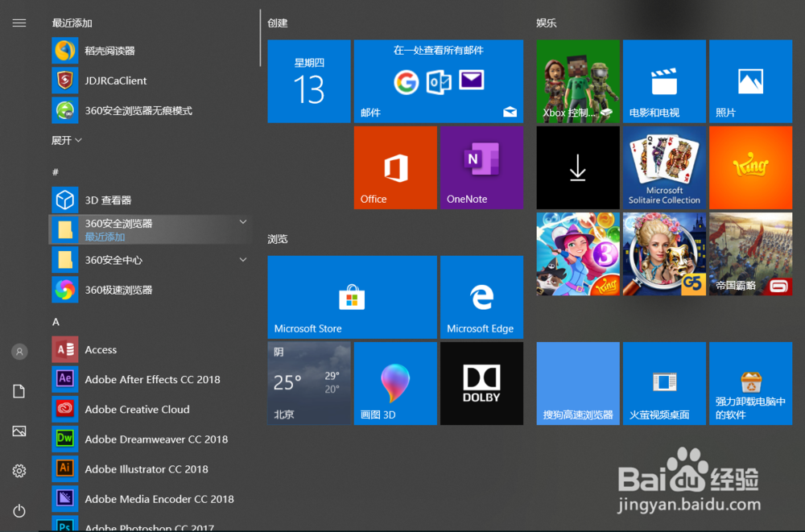Open the Microsoft Store tile

(353, 297)
